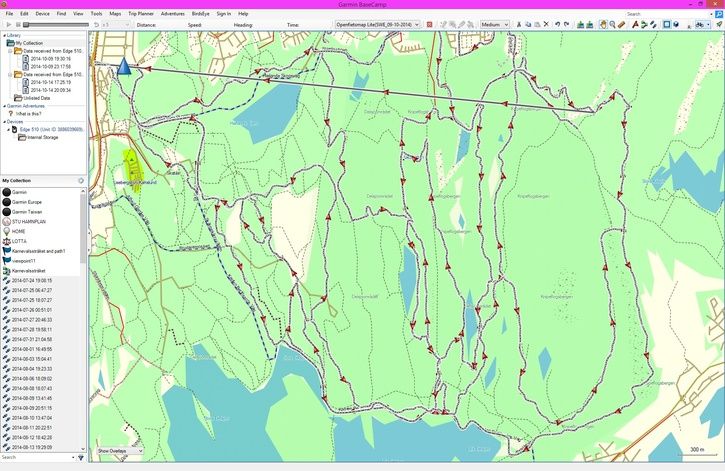Click the What is this? link

coord(28,114)
